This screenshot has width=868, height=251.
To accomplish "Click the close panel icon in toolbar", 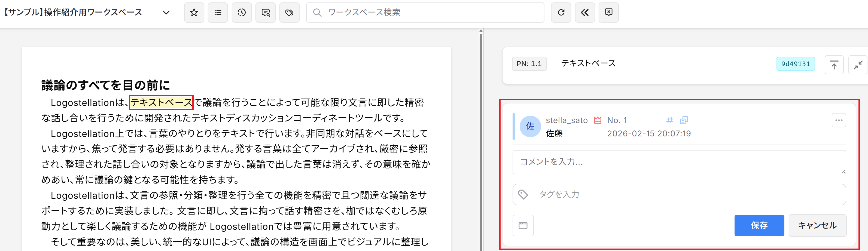I will tap(608, 13).
